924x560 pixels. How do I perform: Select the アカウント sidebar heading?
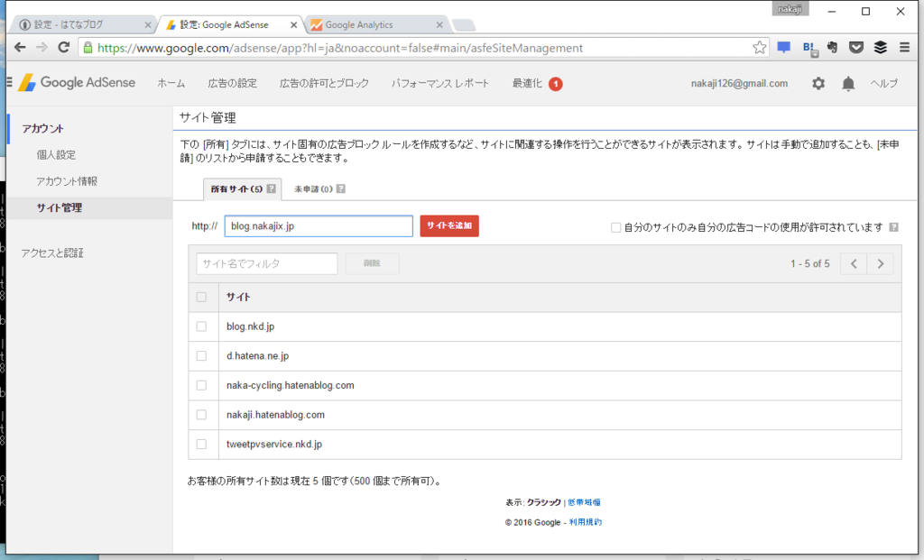pyautogui.click(x=43, y=128)
